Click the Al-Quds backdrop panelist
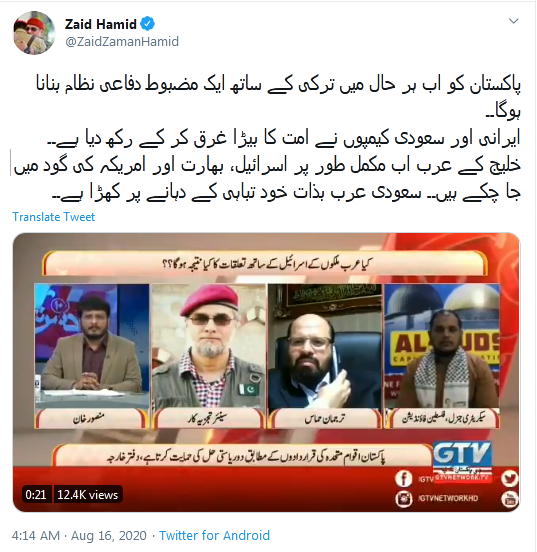This screenshot has height=552, width=537. (x=442, y=356)
